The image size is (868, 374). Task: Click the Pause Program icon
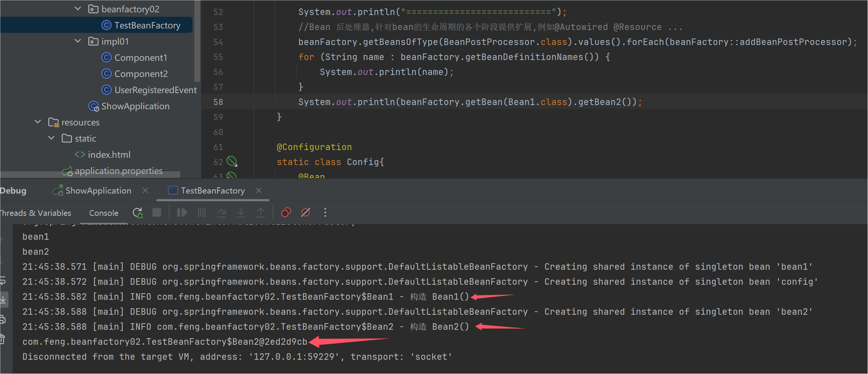click(x=202, y=212)
